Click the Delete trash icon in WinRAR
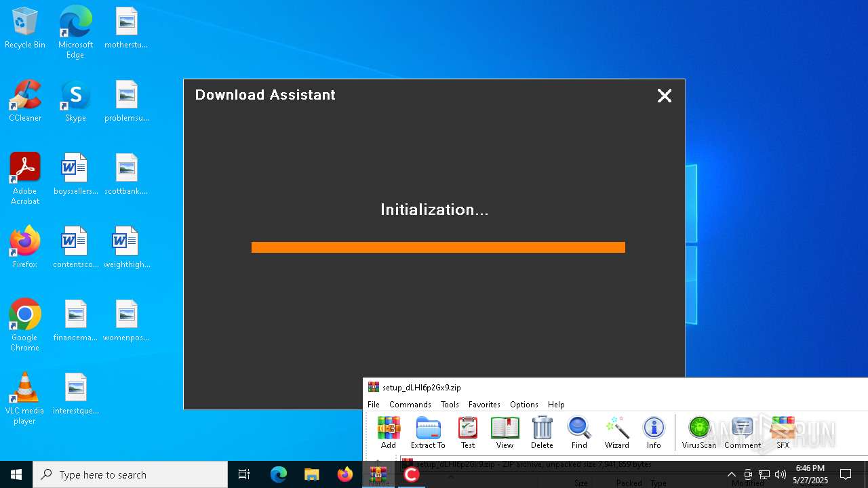 pos(542,432)
